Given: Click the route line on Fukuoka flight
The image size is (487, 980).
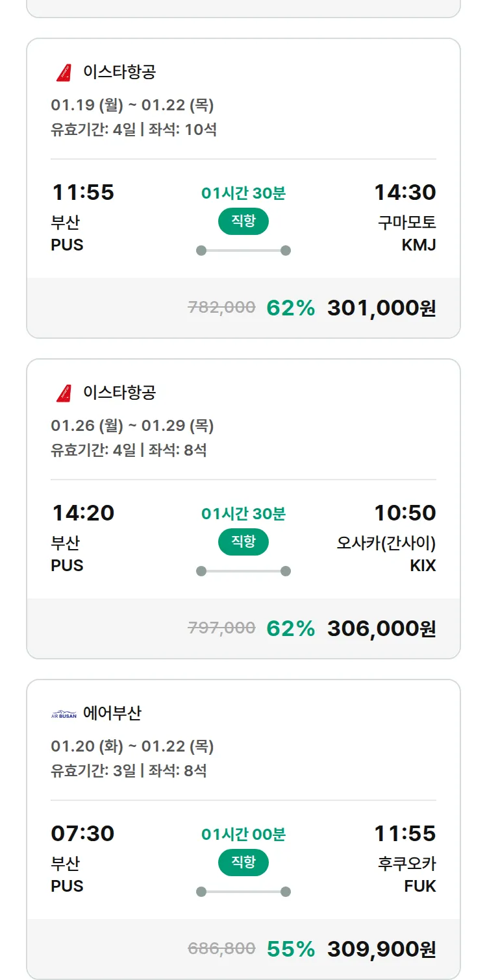Looking at the screenshot, I should tap(243, 892).
